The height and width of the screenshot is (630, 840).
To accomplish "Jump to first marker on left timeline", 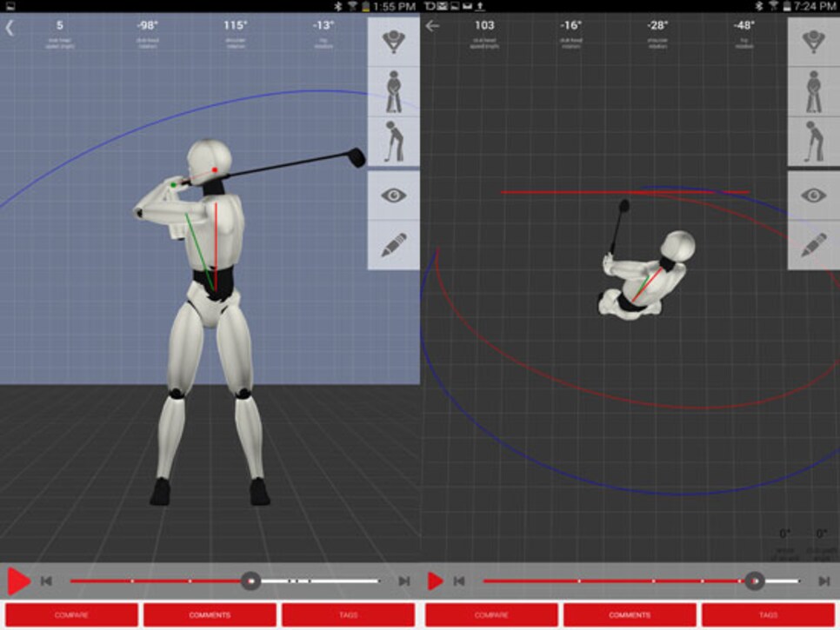I will 132,580.
